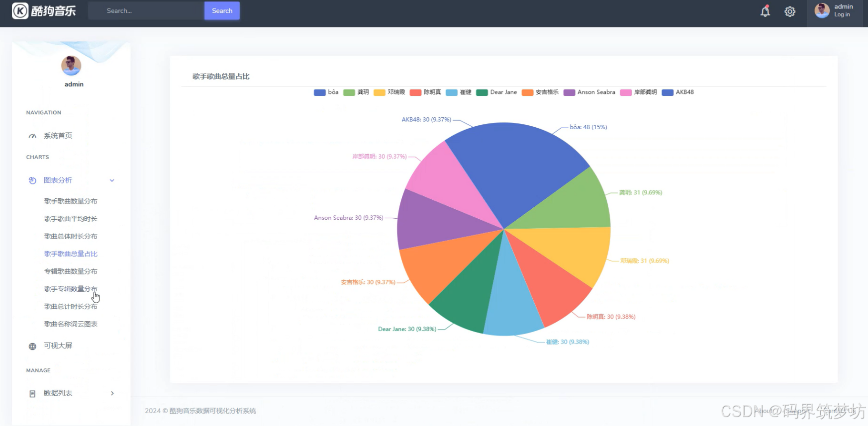Viewport: 868px width, 426px height.
Task: Click the pie chart icon beside 图表分析
Action: [x=32, y=180]
